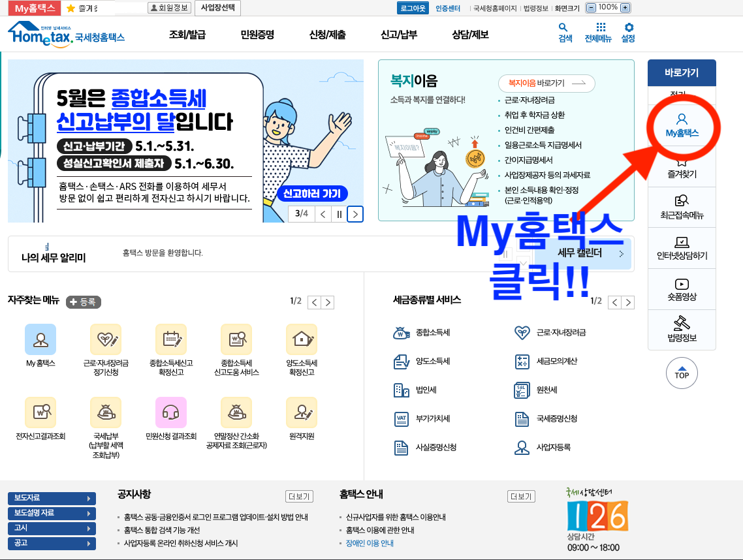The width and height of the screenshot is (743, 560).
Task: Open 근로·자녀장려금 정기신청 icon
Action: (x=106, y=339)
